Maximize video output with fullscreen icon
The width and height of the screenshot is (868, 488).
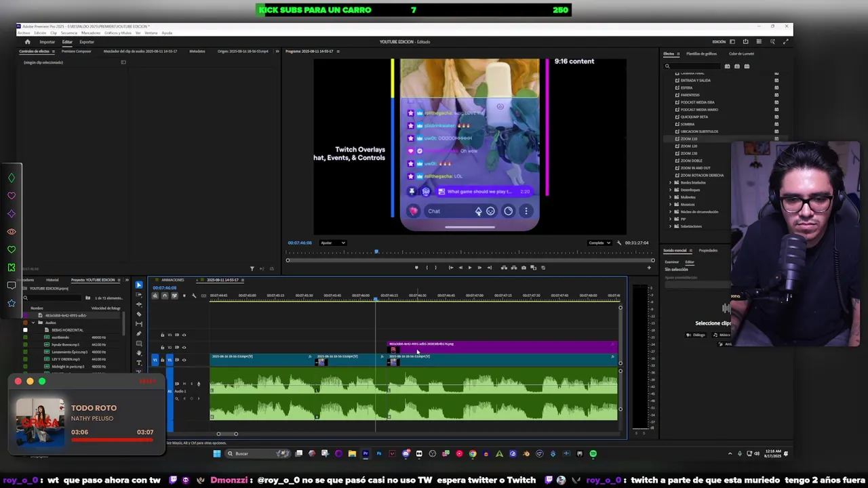tap(786, 41)
